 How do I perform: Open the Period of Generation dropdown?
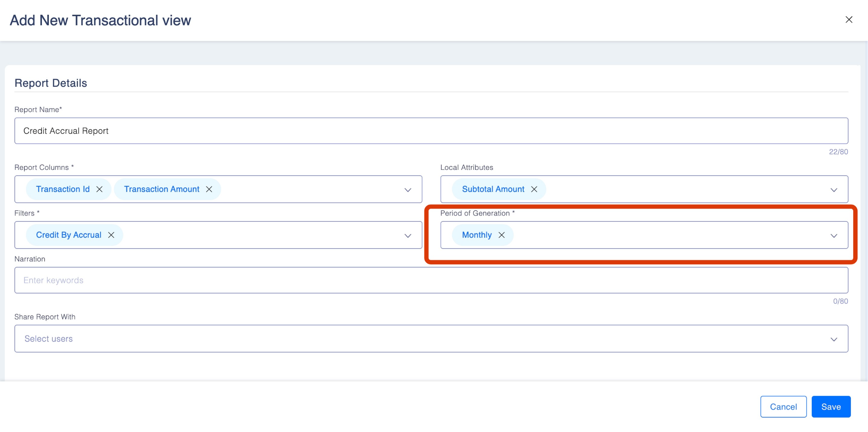[833, 235]
